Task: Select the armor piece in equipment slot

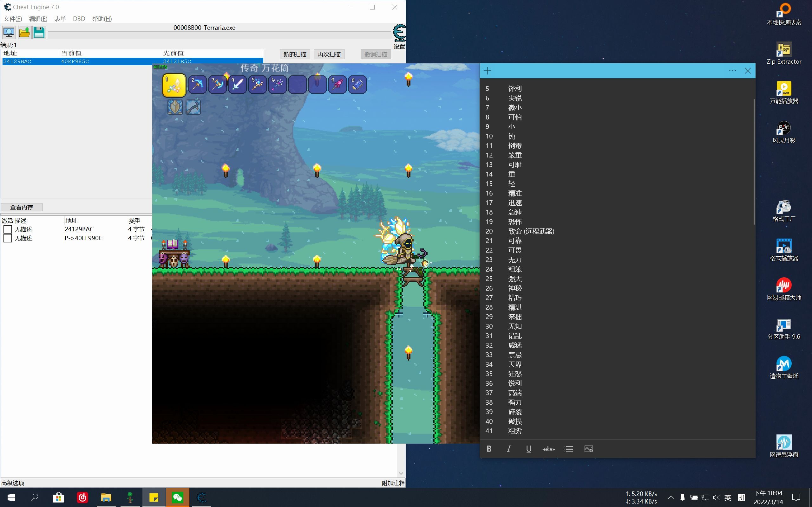Action: [175, 107]
